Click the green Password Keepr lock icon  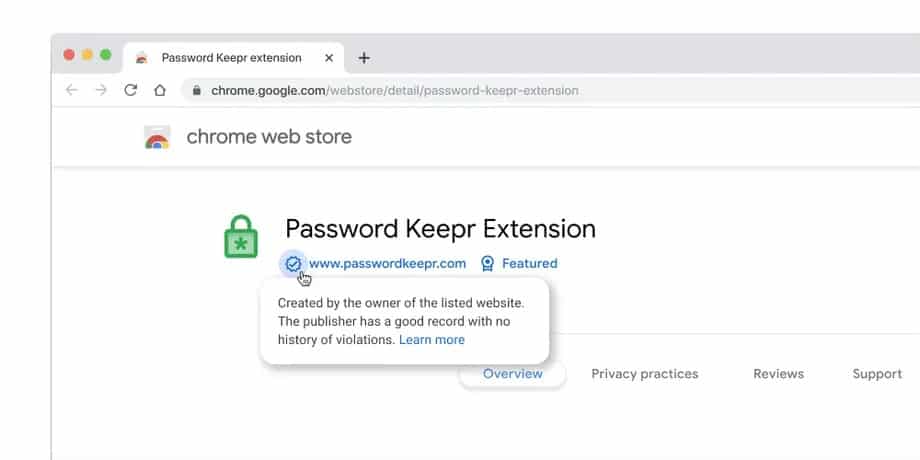[x=241, y=236]
